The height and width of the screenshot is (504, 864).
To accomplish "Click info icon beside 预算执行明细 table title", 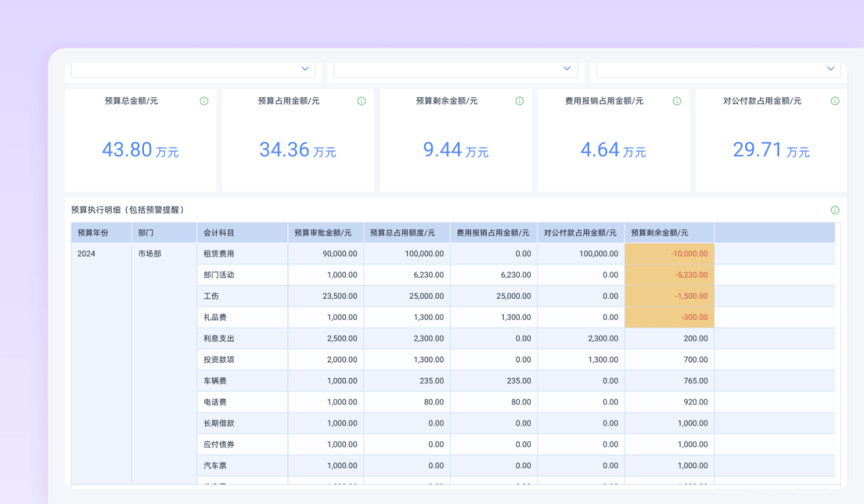I will [834, 210].
